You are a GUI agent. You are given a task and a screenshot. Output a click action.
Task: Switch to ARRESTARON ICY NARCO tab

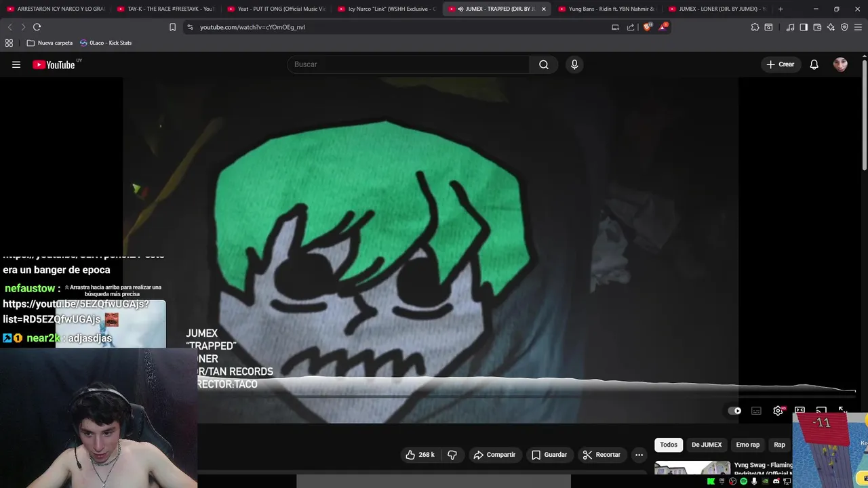tap(55, 9)
